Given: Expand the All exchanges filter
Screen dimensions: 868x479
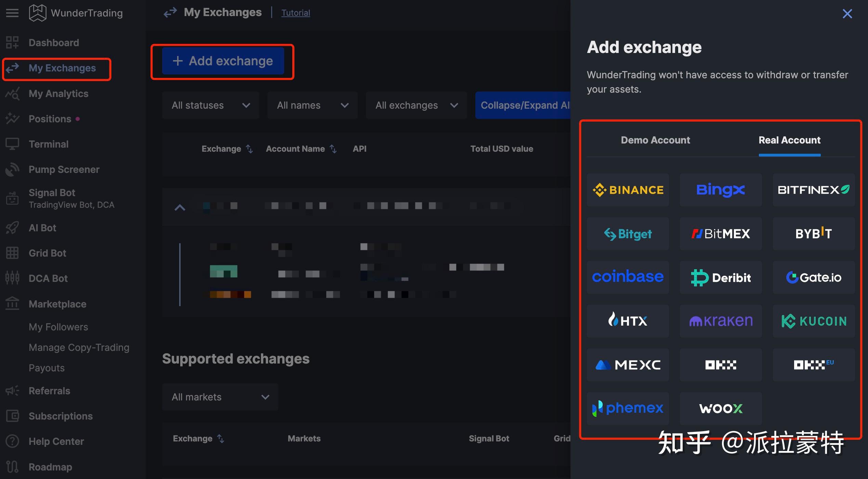Looking at the screenshot, I should click(416, 105).
